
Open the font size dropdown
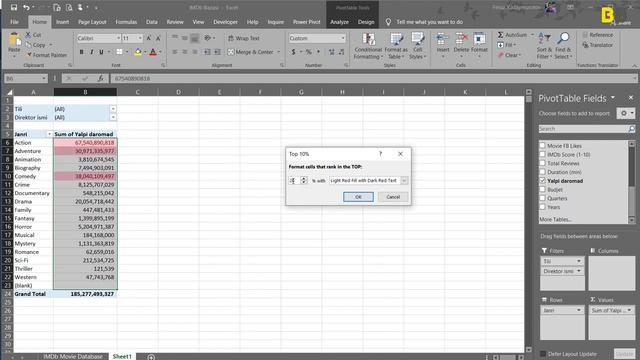pyautogui.click(x=140, y=38)
